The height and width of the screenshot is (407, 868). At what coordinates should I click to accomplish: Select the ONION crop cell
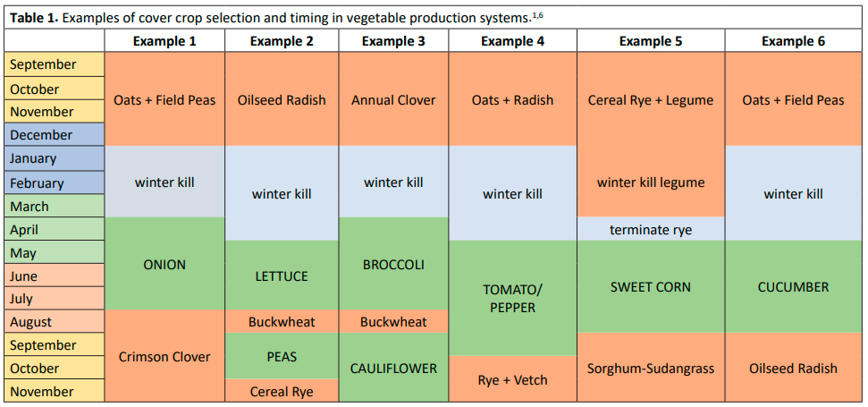point(164,264)
